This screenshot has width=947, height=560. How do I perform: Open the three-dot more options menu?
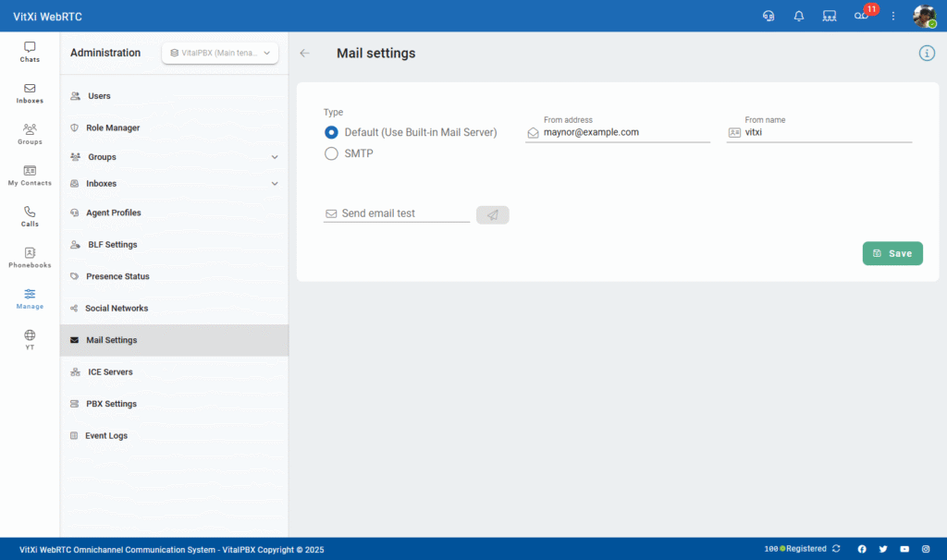click(x=893, y=16)
